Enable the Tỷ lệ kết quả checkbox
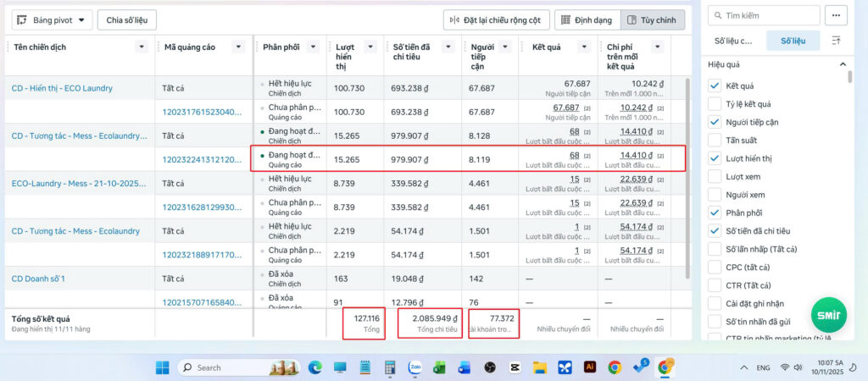The width and height of the screenshot is (868, 381). point(715,104)
